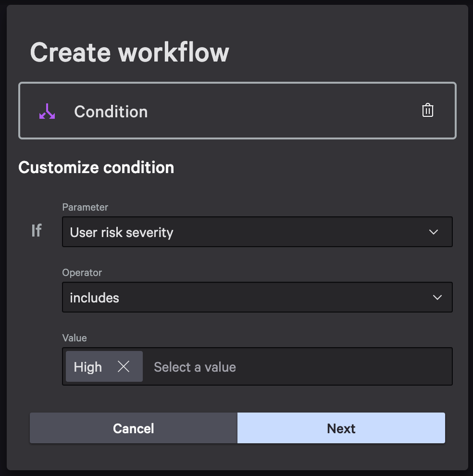Click the X inside the High tag
Image resolution: width=473 pixels, height=476 pixels.
point(124,367)
